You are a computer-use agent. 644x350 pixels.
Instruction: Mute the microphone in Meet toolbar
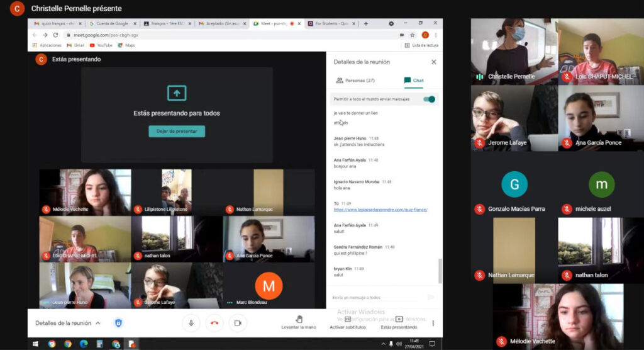[191, 323]
